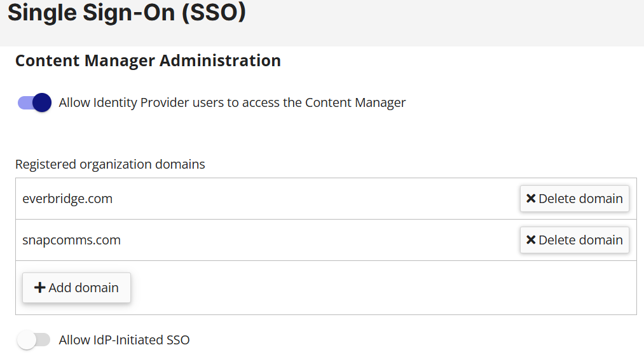Viewport: 644px width, 359px height.
Task: Click Allow Identity Provider users label text
Action: 232,102
